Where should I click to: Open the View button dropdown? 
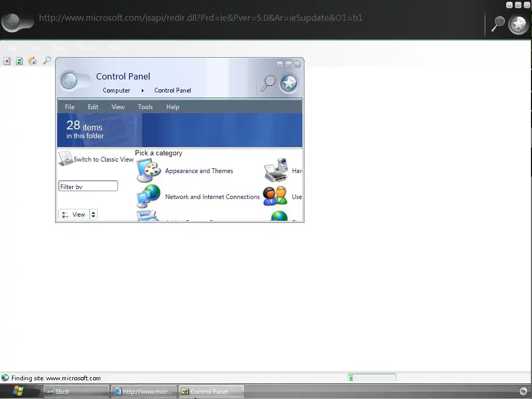74,215
